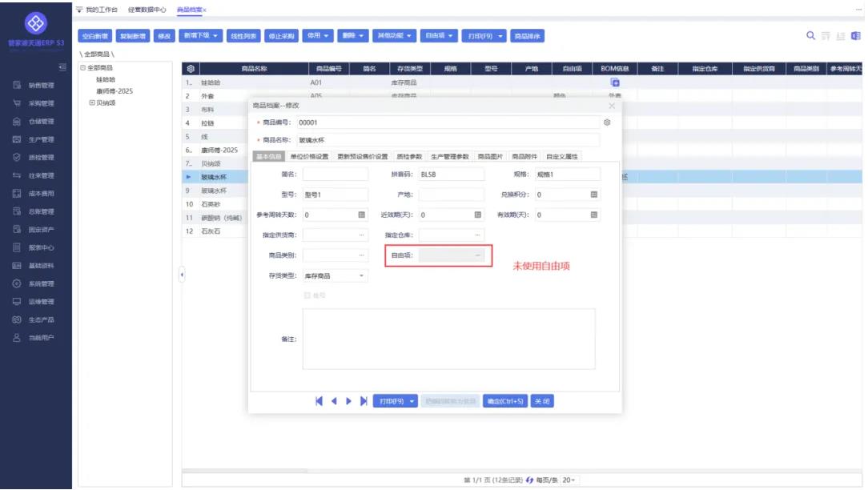The height and width of the screenshot is (490, 868).
Task: Open the page size dropdown showing 20
Action: click(569, 480)
